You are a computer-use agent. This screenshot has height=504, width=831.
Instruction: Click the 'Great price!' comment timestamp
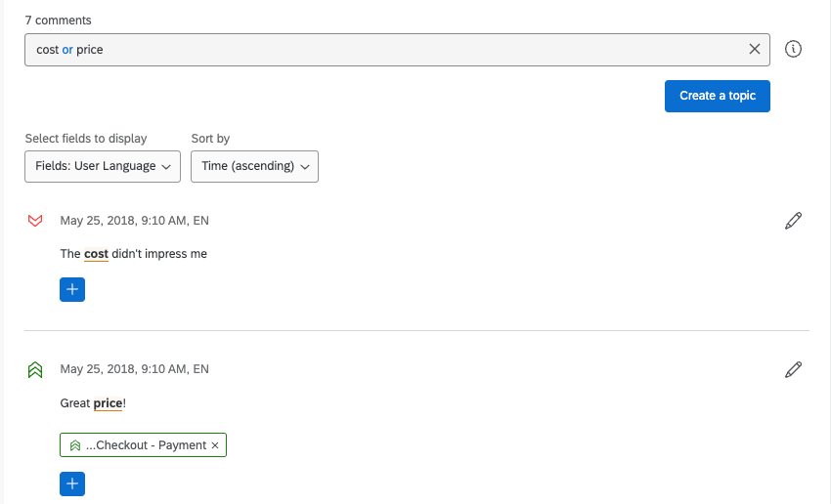click(x=134, y=369)
